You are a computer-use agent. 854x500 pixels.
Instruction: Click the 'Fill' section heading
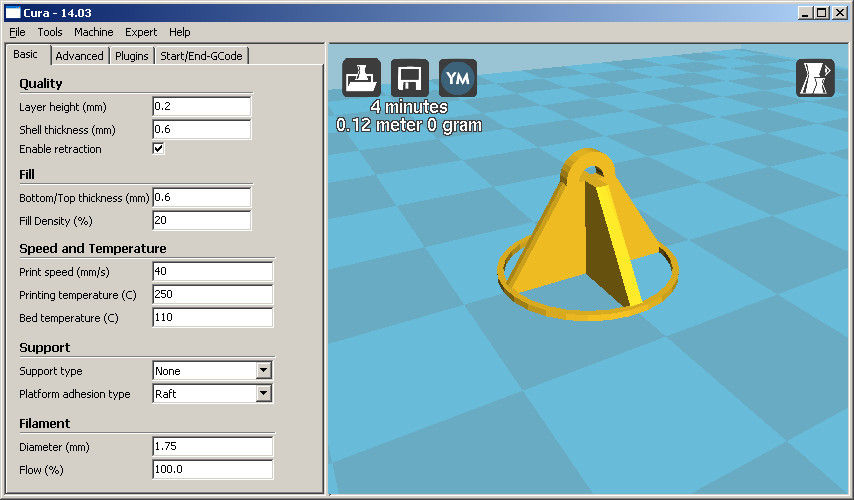[x=27, y=174]
